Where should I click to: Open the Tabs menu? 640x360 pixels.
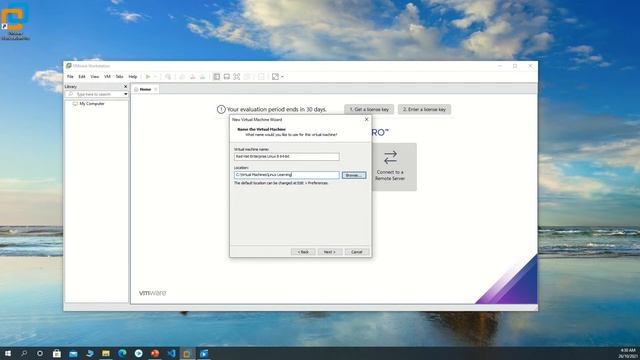tap(120, 77)
